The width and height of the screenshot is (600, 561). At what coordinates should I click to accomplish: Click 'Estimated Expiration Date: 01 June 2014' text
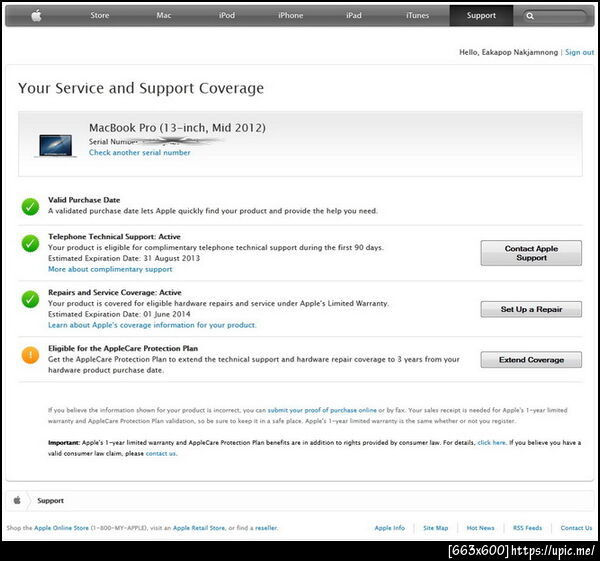tap(119, 314)
